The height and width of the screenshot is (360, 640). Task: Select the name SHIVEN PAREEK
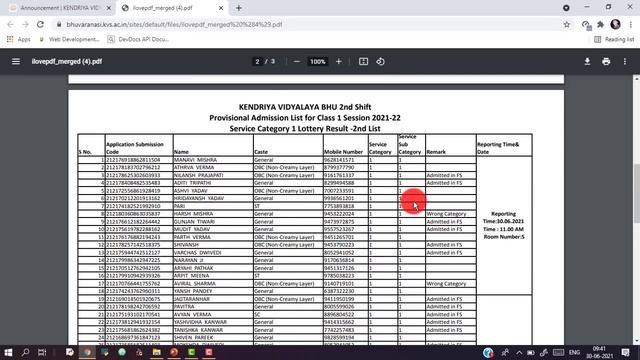pos(193,338)
